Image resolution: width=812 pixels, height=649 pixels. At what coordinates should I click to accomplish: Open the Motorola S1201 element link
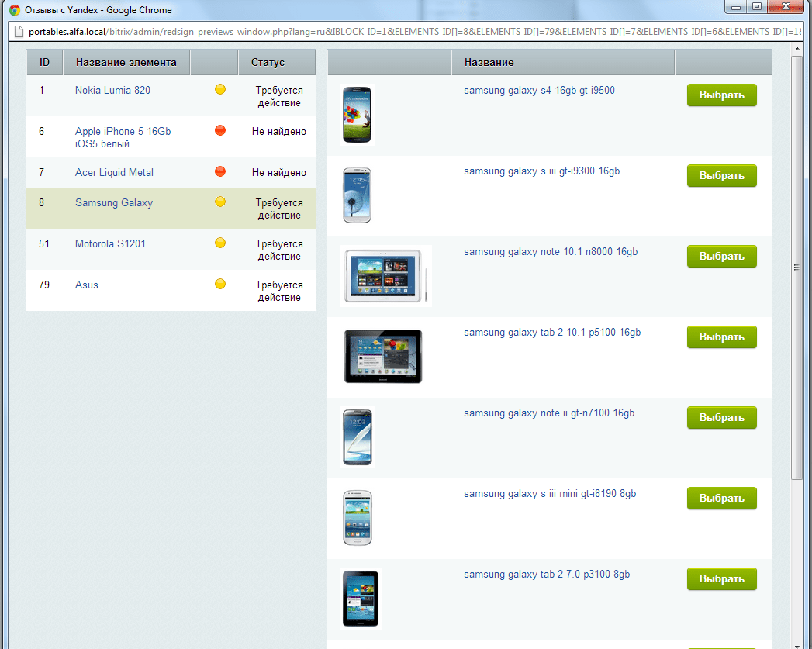click(110, 243)
